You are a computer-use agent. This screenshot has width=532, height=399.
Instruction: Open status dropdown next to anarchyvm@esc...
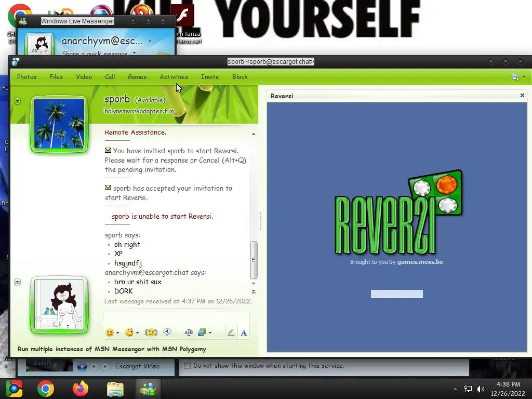pos(150,42)
